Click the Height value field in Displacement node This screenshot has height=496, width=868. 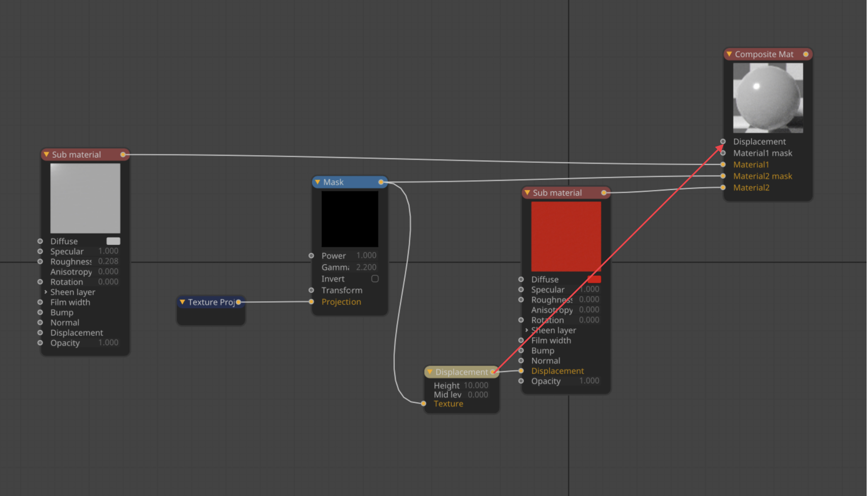476,385
